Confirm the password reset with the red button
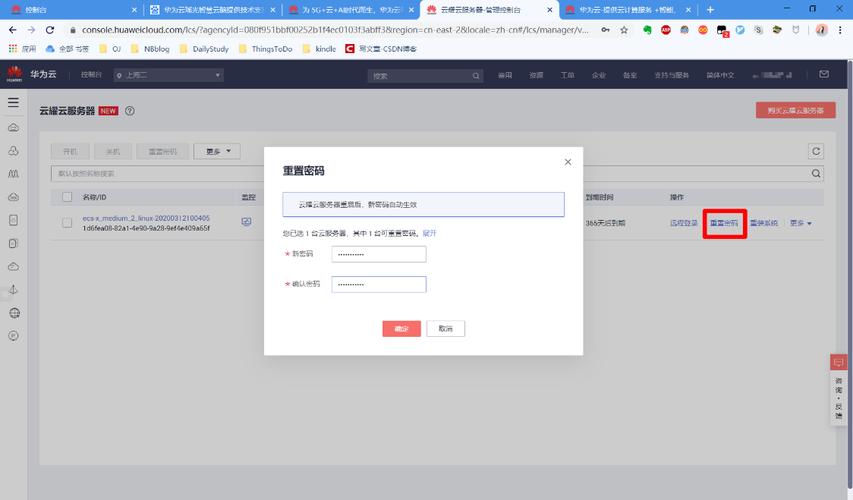Image resolution: width=853 pixels, height=500 pixels. tap(401, 329)
